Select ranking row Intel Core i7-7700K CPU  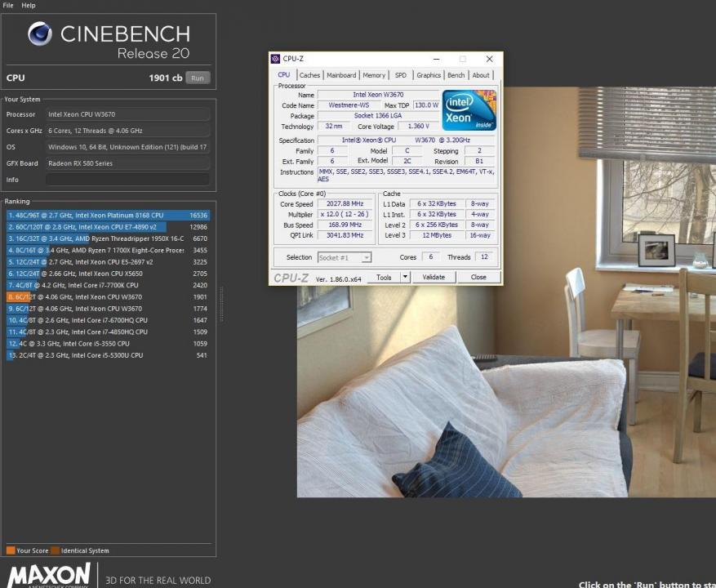[x=108, y=285]
